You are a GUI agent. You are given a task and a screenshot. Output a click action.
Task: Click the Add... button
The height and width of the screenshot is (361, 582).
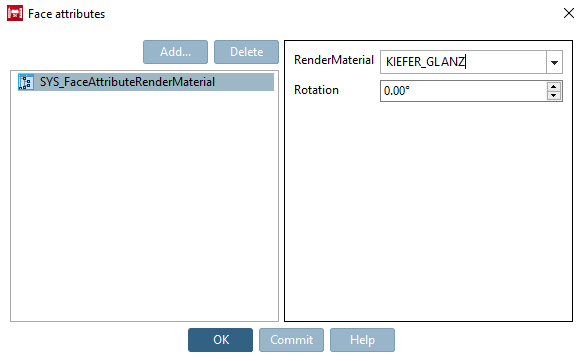(x=175, y=52)
